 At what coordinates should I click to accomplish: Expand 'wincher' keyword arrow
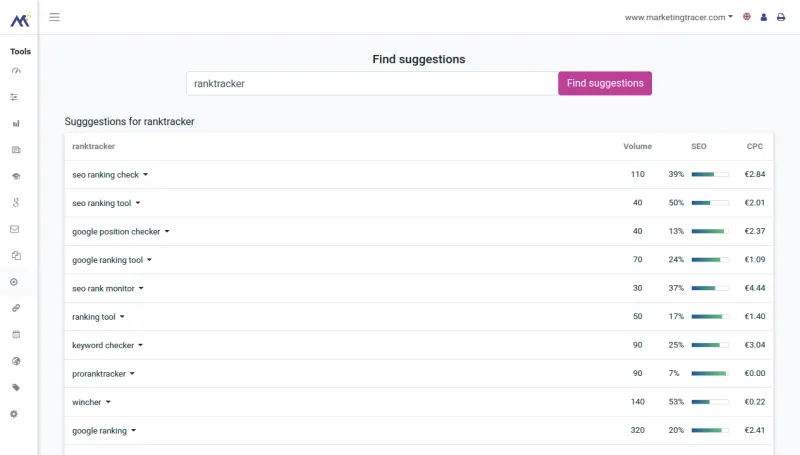coord(108,402)
